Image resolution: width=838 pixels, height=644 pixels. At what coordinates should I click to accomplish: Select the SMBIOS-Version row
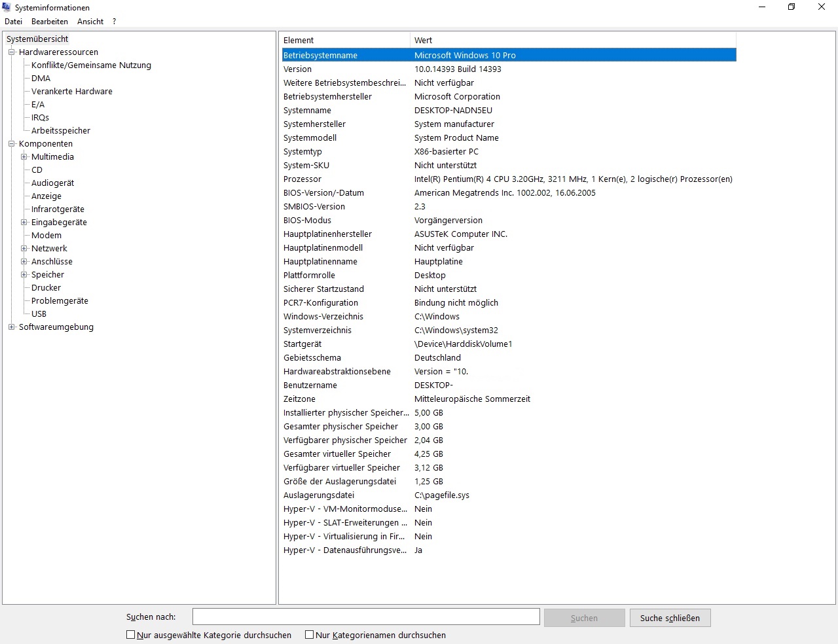tap(509, 206)
